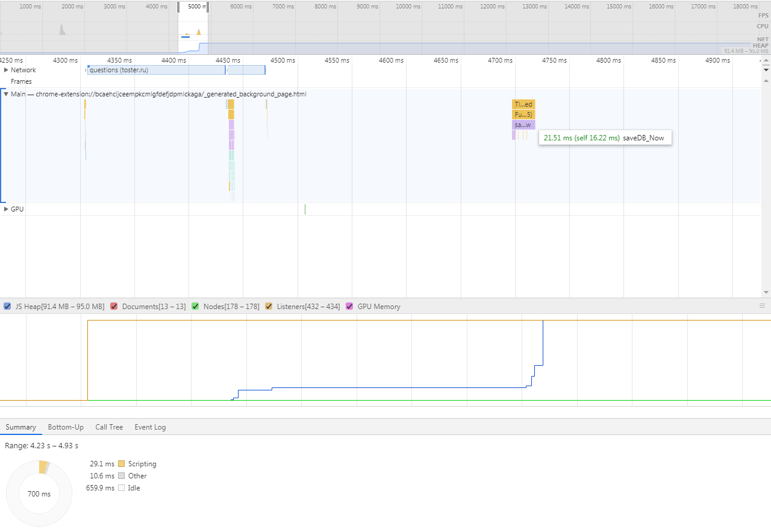Click the HEAP label in overview

pyautogui.click(x=761, y=45)
